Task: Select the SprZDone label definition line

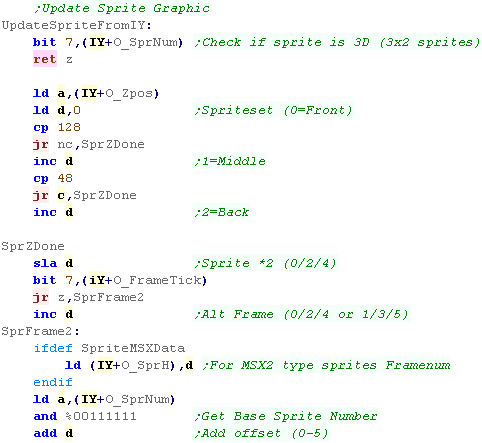Action: point(33,246)
